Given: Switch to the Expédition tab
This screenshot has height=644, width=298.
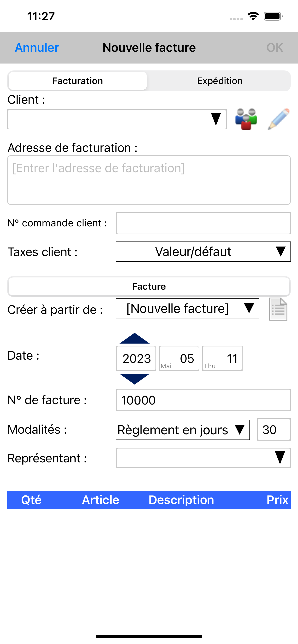Looking at the screenshot, I should [x=220, y=81].
